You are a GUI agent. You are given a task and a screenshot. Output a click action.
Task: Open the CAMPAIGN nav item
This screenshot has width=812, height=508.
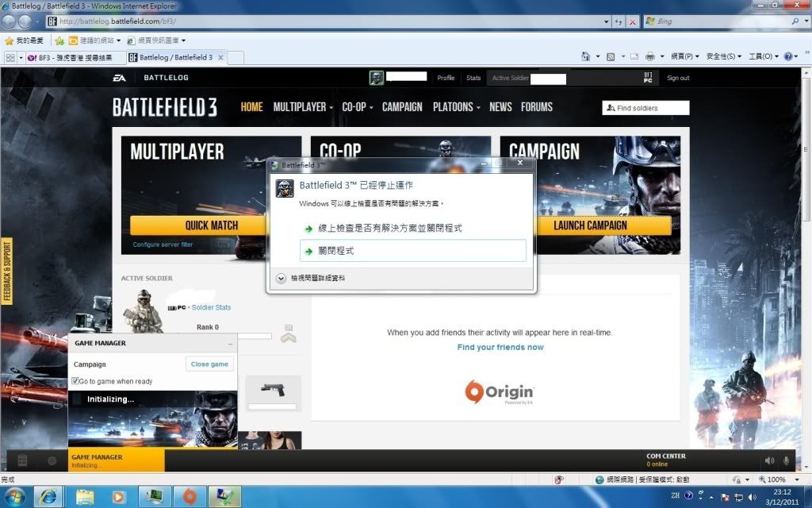tap(402, 107)
